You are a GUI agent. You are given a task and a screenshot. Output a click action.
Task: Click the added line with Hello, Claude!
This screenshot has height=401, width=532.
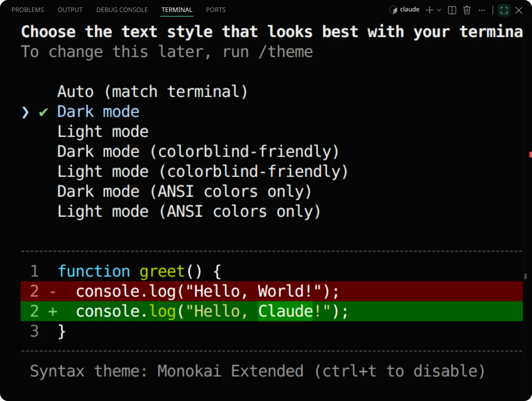tap(272, 311)
